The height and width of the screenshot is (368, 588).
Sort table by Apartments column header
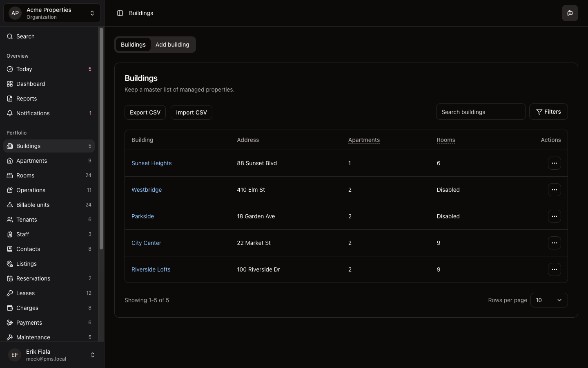[364, 140]
